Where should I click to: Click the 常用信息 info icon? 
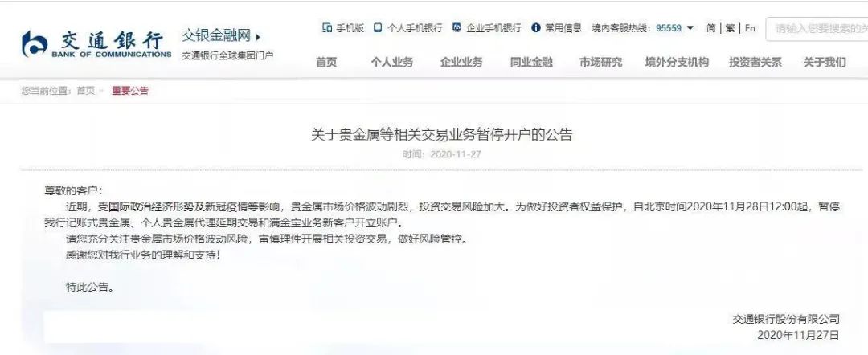(x=535, y=27)
